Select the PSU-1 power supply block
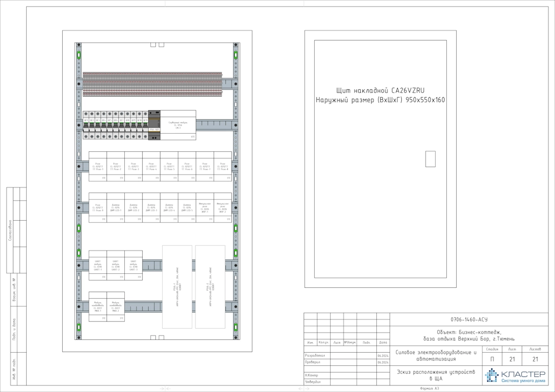 click(x=177, y=286)
